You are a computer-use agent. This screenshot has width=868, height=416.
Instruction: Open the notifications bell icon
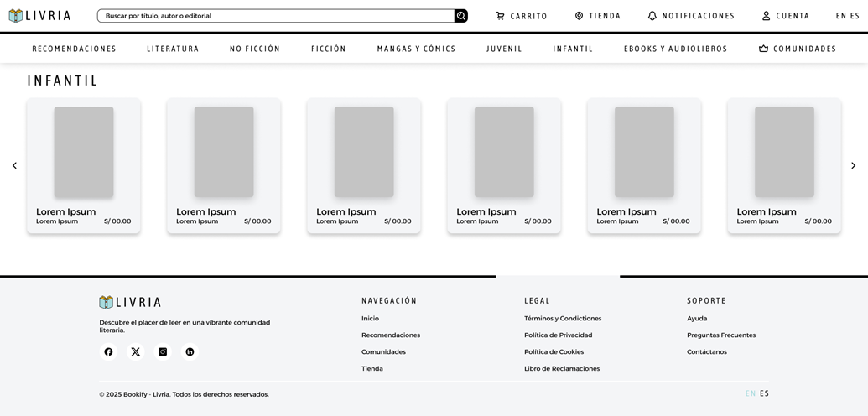click(652, 16)
